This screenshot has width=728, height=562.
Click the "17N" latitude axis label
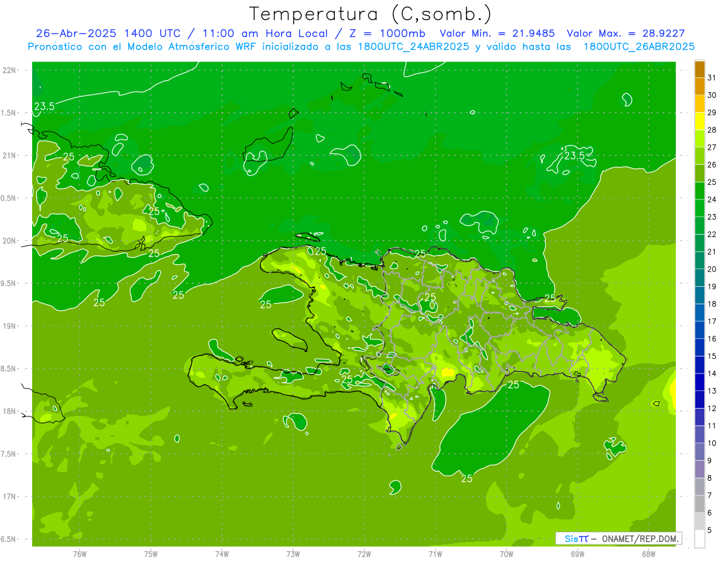pos(9,497)
